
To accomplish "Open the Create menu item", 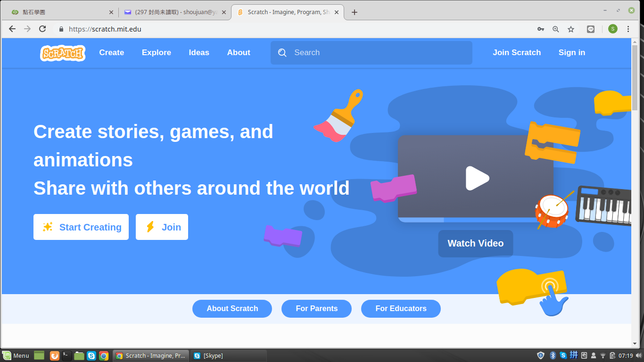I will pos(112,53).
